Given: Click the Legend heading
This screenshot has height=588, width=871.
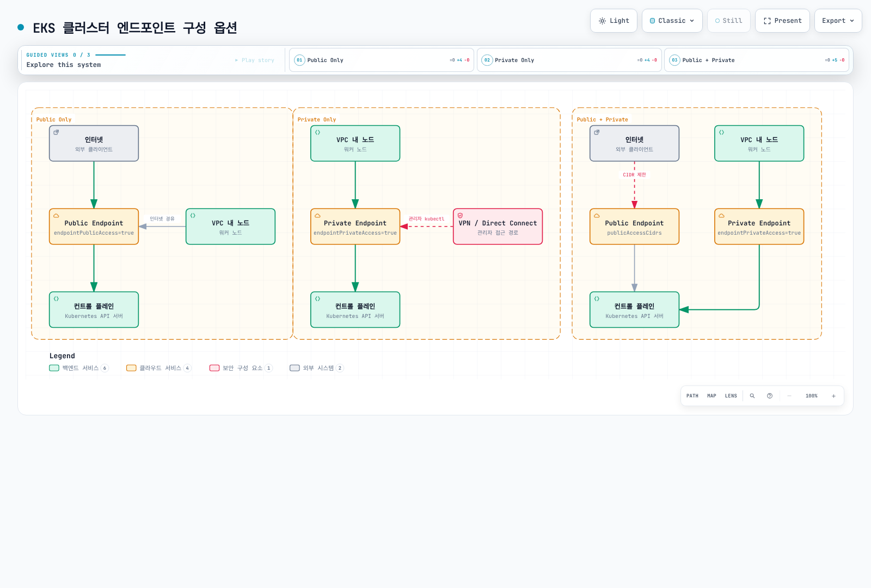Looking at the screenshot, I should tap(62, 356).
